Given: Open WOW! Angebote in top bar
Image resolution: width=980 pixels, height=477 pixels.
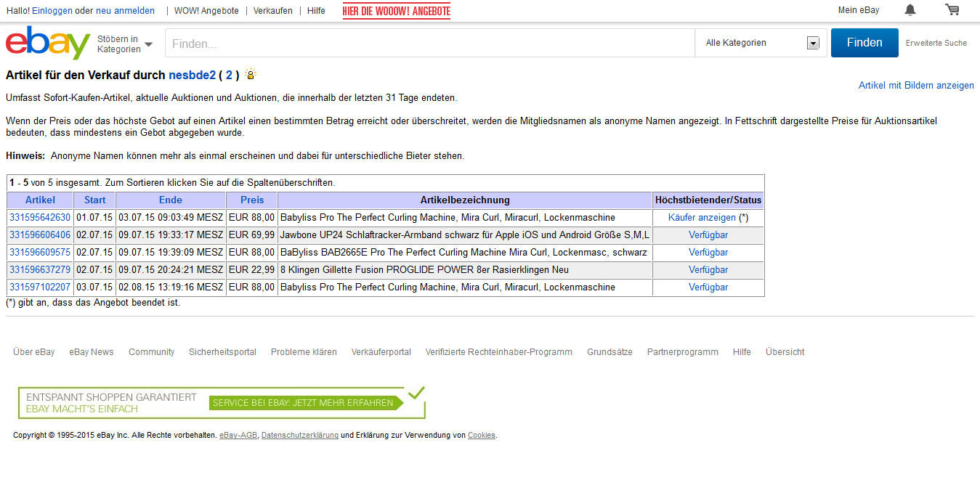Looking at the screenshot, I should click(x=206, y=11).
